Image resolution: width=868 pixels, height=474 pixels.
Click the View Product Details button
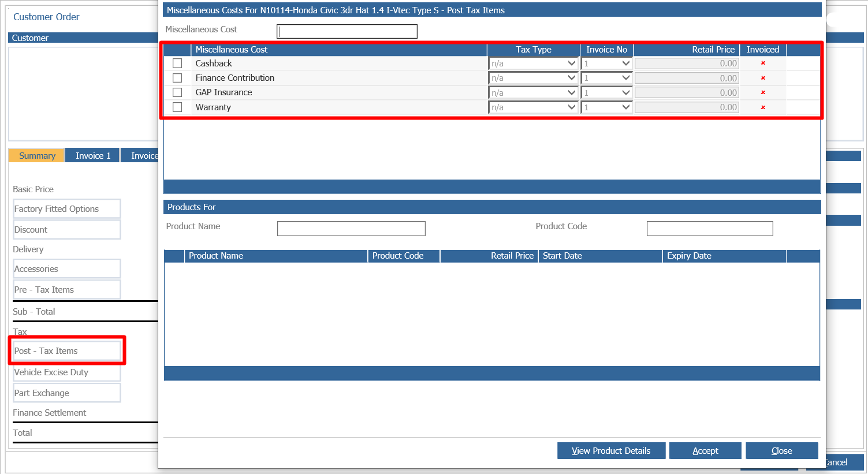tap(611, 450)
